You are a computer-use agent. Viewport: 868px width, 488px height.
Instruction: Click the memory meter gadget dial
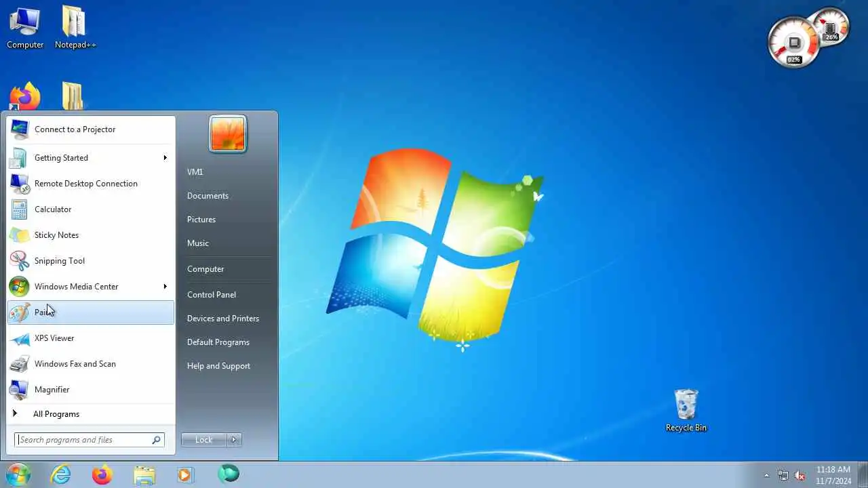pos(832,26)
